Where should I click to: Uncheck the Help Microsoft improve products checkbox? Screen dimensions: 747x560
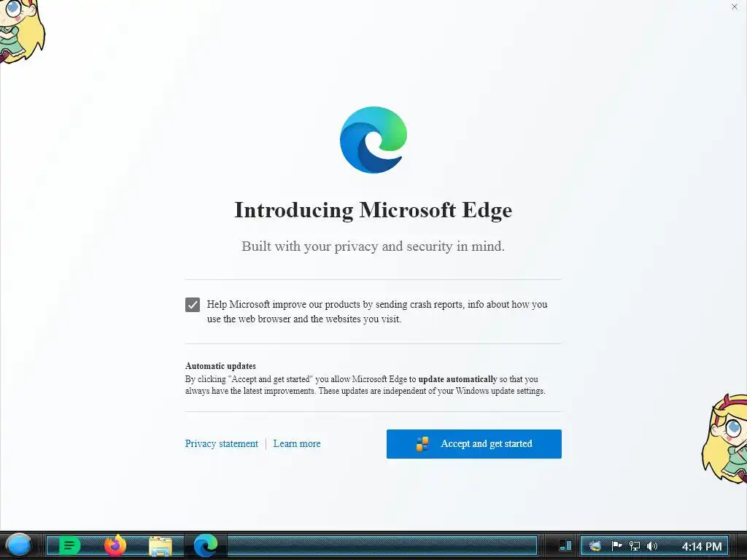pyautogui.click(x=193, y=305)
